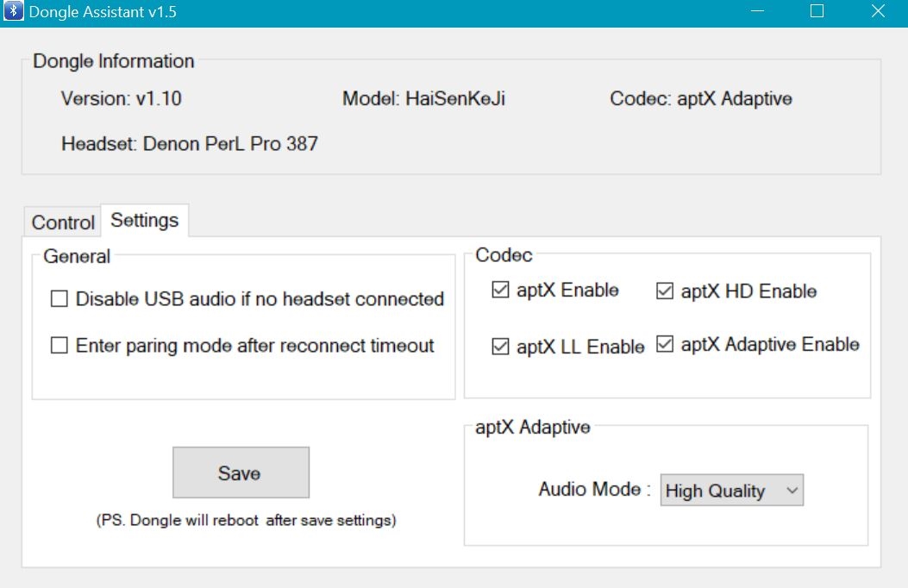
Task: Click the Version v1.10 label
Action: [x=122, y=98]
